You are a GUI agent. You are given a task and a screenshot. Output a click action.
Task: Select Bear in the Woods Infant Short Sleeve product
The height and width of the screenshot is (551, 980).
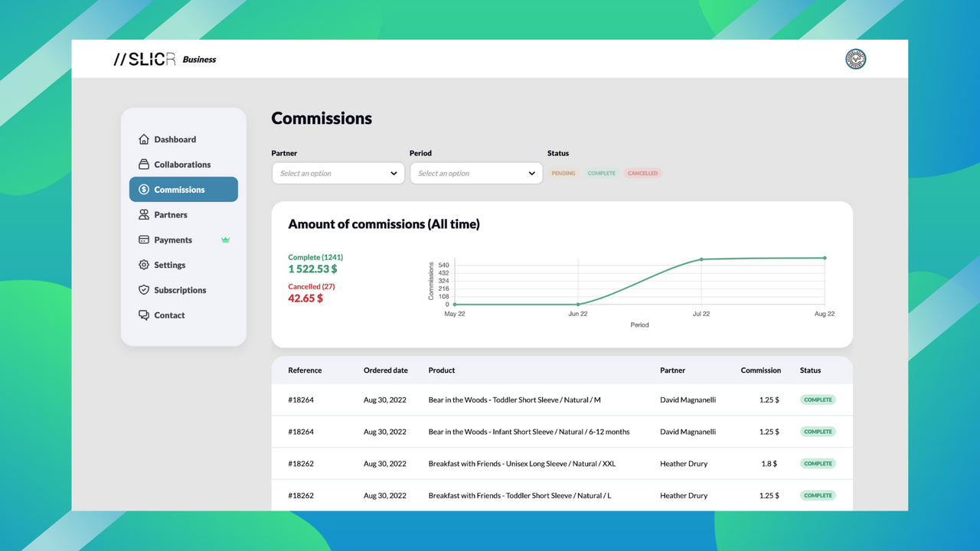pyautogui.click(x=529, y=432)
